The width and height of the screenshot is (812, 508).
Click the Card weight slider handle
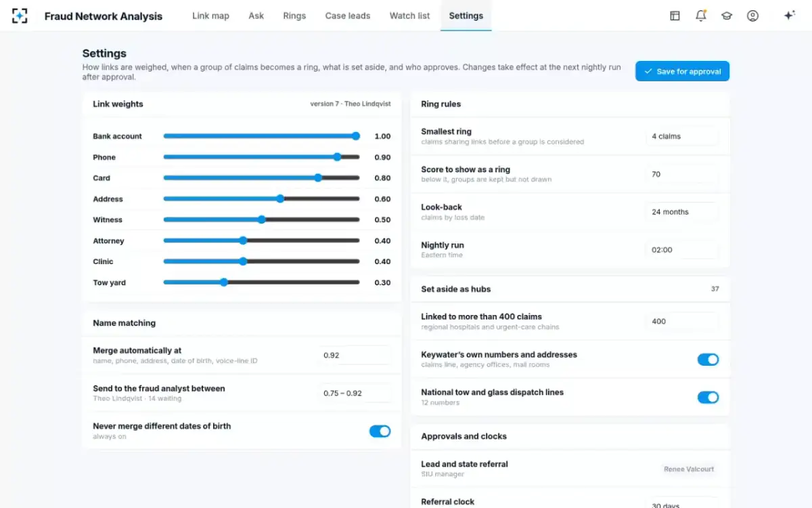pos(318,178)
